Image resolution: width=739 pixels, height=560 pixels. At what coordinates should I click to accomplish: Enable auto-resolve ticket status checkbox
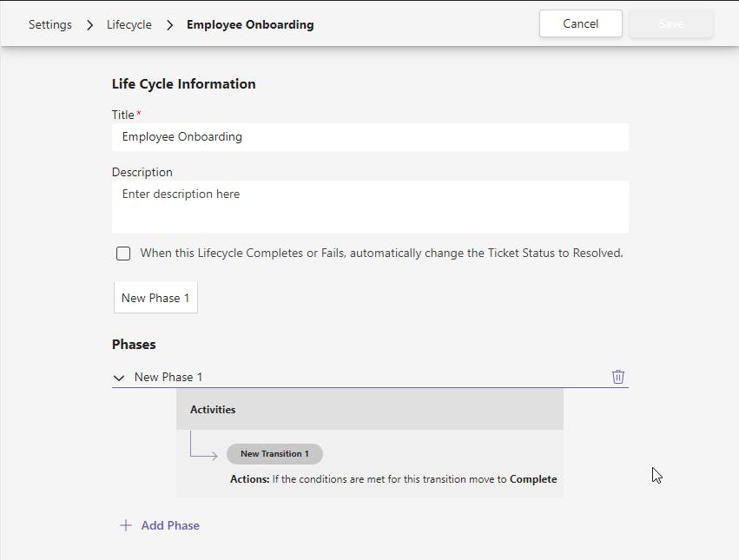pos(123,254)
